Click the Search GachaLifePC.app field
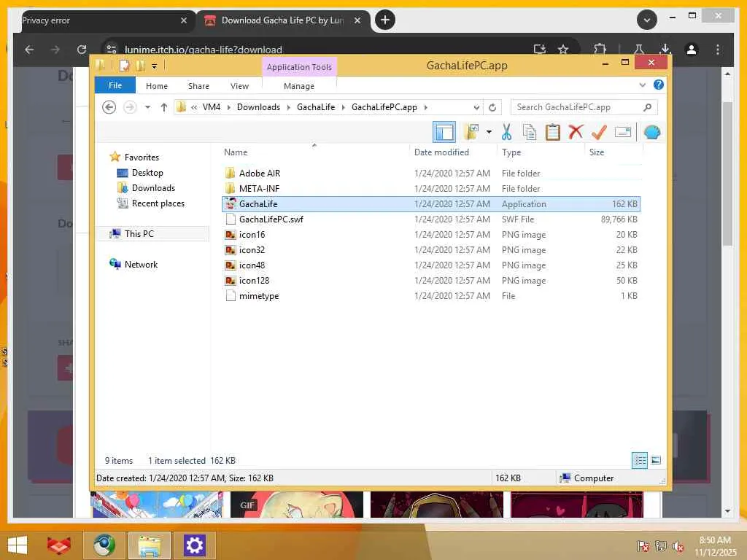This screenshot has height=560, width=747. coord(584,107)
